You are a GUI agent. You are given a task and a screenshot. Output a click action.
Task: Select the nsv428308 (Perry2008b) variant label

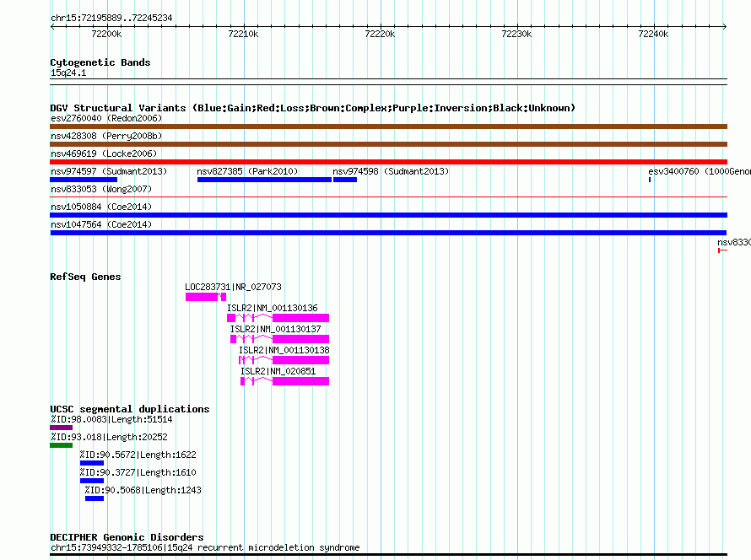point(106,136)
